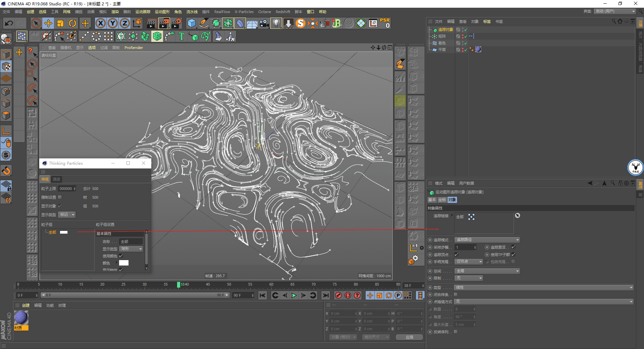This screenshot has height=349, width=644.
Task: Toggle the 闭合样条 checkbox
Action: pyautogui.click(x=456, y=295)
